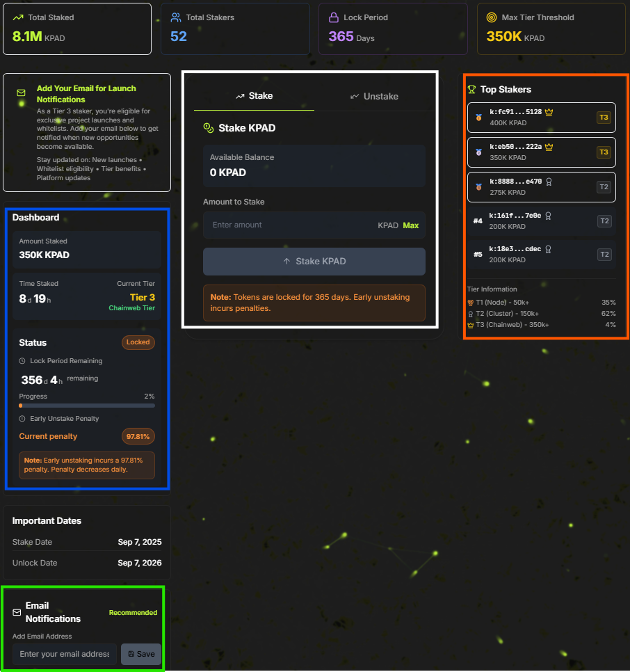This screenshot has width=630, height=672.
Task: Switch to the Unstake tab
Action: 374,96
